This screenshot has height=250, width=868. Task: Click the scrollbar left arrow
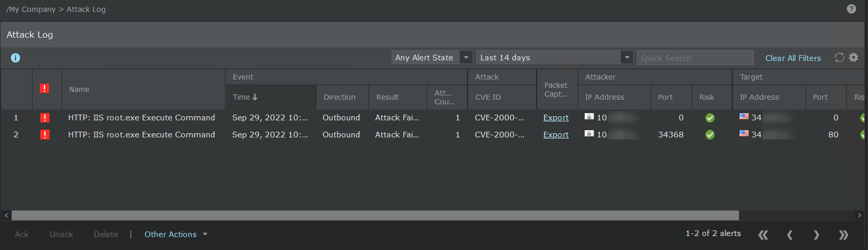(6, 215)
